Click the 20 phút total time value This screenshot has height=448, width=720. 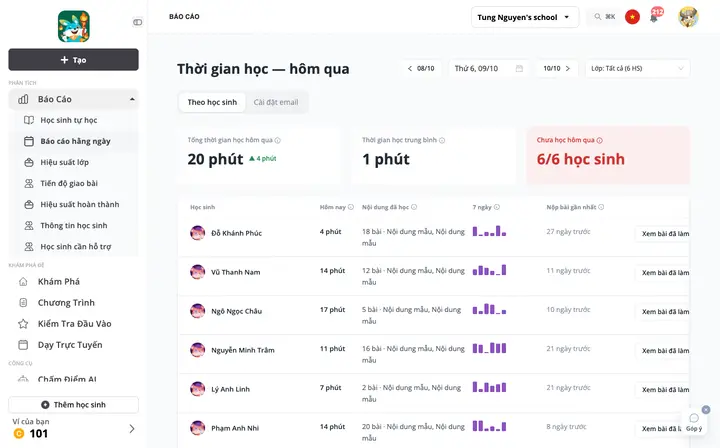click(215, 159)
